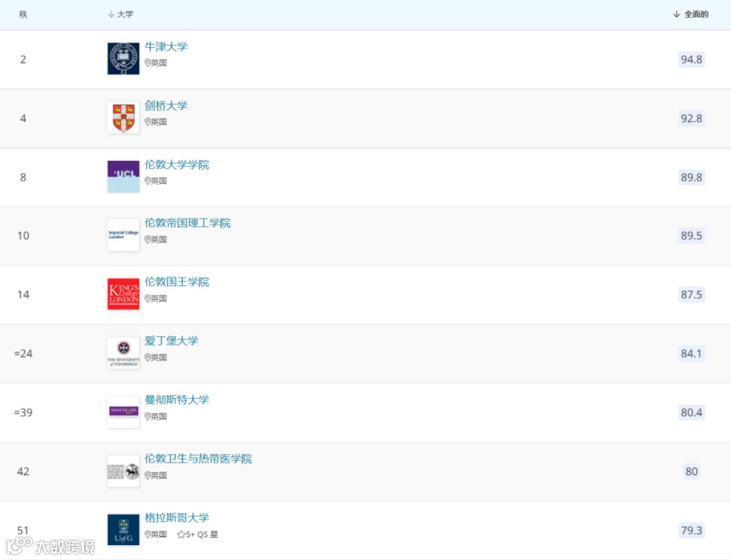Click the score 80 for 伦敦卫生与热带医学院

coord(691,471)
